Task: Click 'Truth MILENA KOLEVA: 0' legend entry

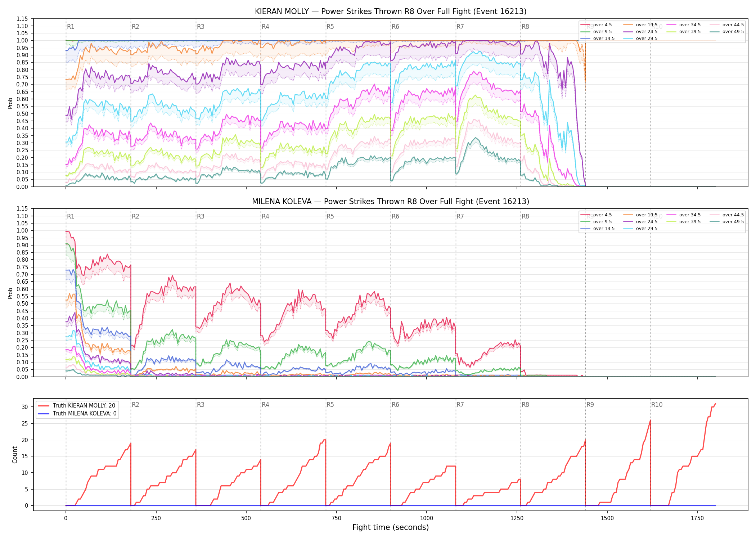Action: click(77, 413)
